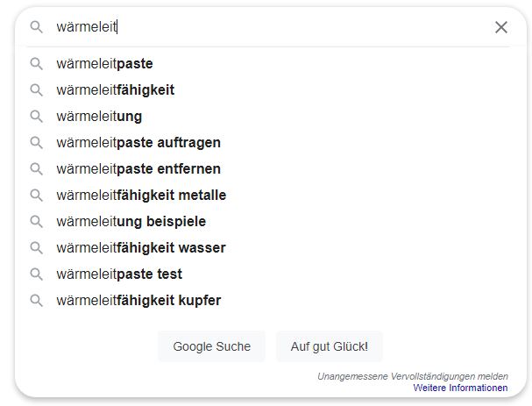Click magnifier icon beside wärmeleitpaste test
This screenshot has width=532, height=406.
(x=36, y=274)
